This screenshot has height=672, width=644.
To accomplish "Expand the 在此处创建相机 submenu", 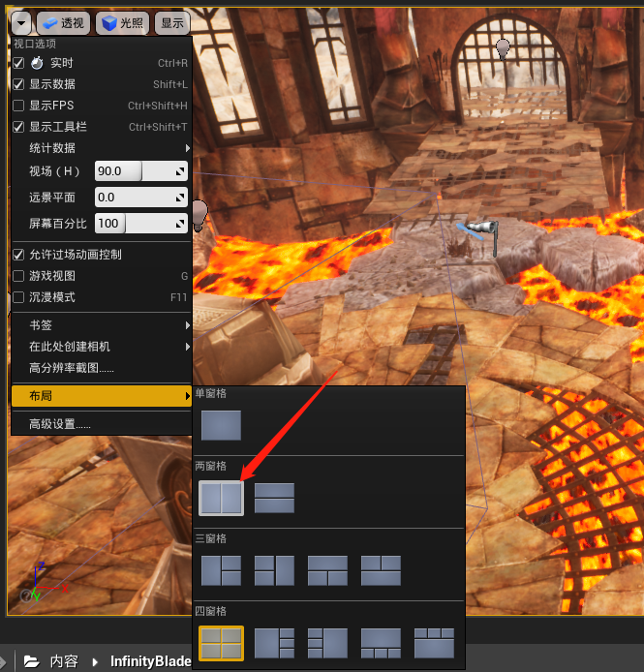I will (x=101, y=347).
